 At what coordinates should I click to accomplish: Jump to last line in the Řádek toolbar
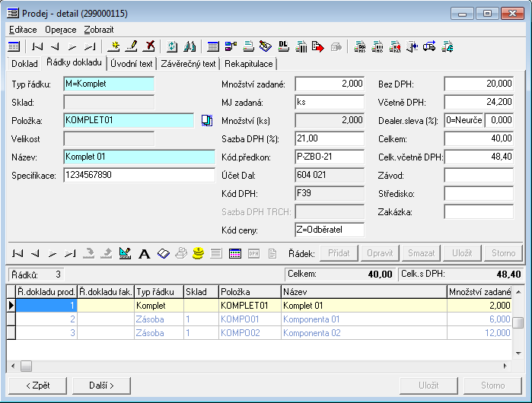point(70,253)
